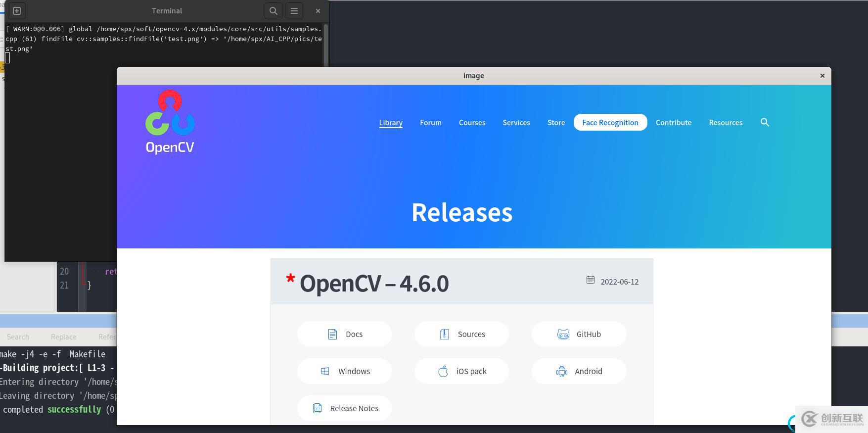Open the Resources nav menu
868x433 pixels.
(726, 123)
